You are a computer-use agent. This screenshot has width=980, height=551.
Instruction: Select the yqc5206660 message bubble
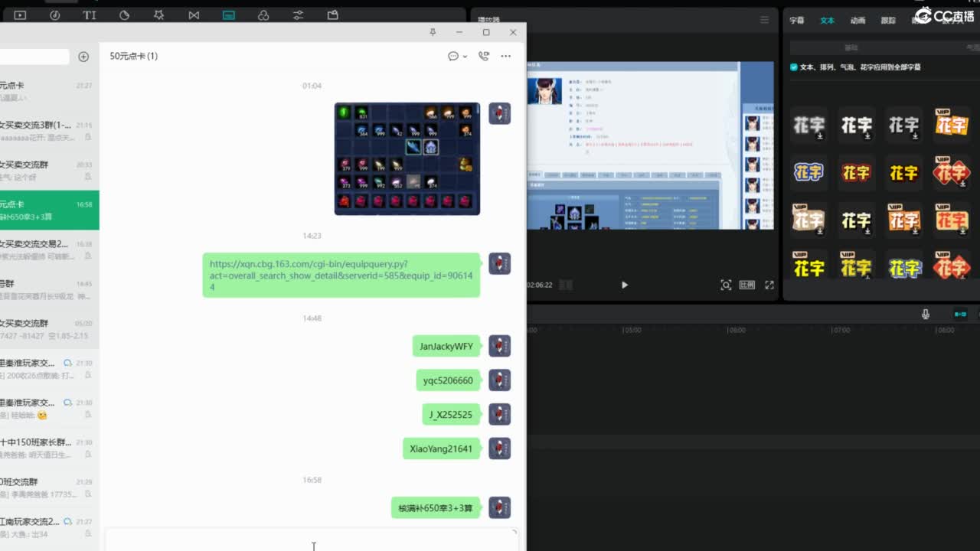448,380
